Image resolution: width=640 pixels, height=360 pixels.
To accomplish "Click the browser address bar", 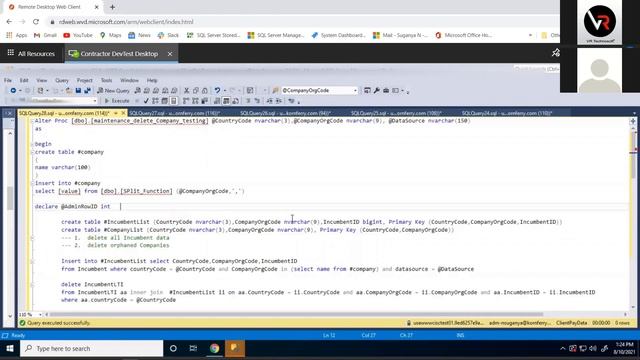I will (x=302, y=22).
